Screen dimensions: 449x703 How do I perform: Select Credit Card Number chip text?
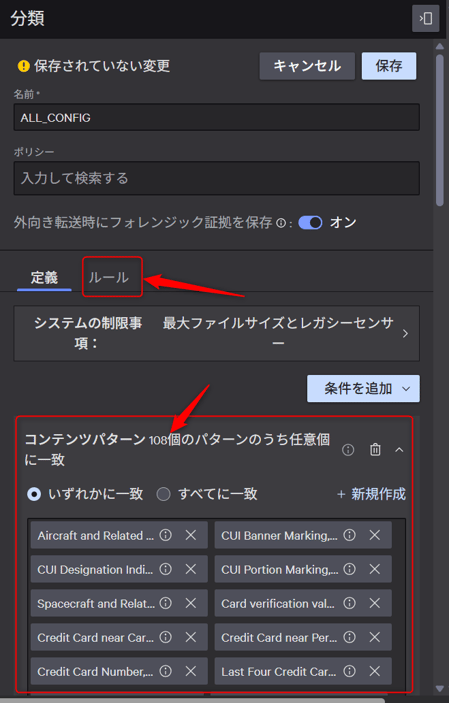pyautogui.click(x=96, y=672)
